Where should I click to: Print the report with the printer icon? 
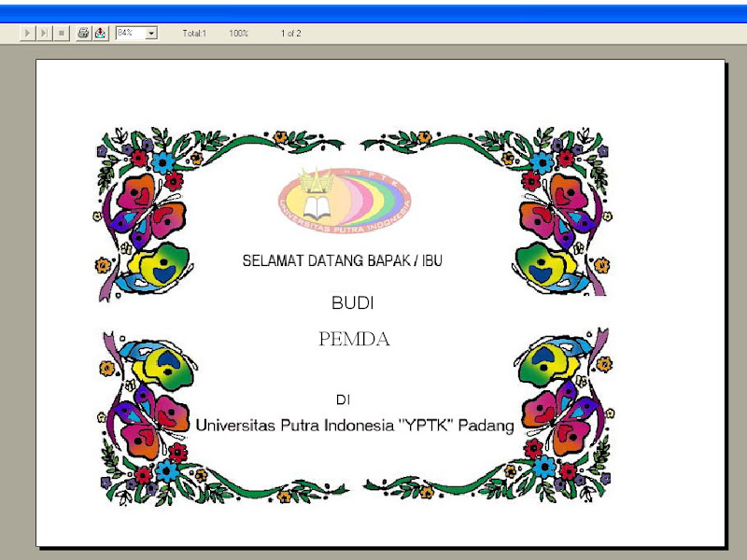click(x=83, y=34)
